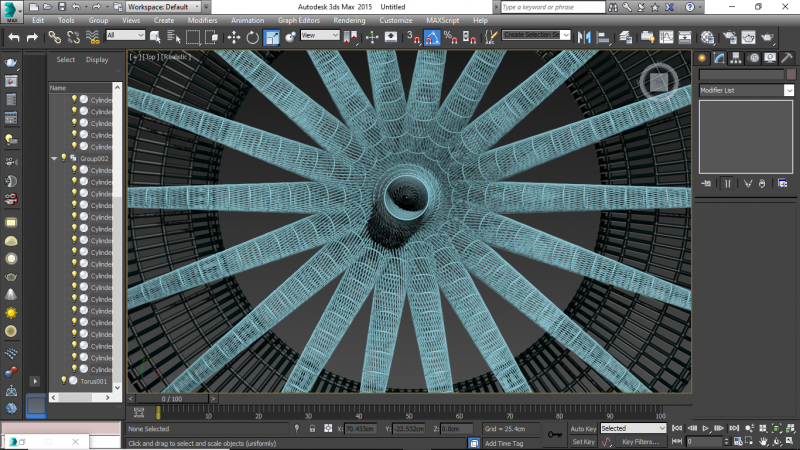Viewport: 800px width, 450px height.
Task: Open the Modify command panel tab
Action: [x=719, y=58]
